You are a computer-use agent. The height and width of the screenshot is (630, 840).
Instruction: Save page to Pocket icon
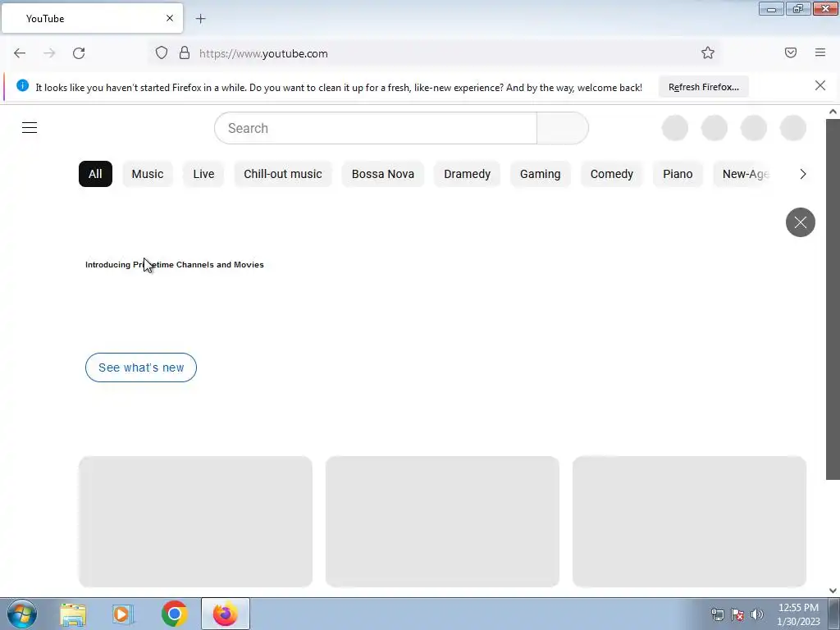791,52
